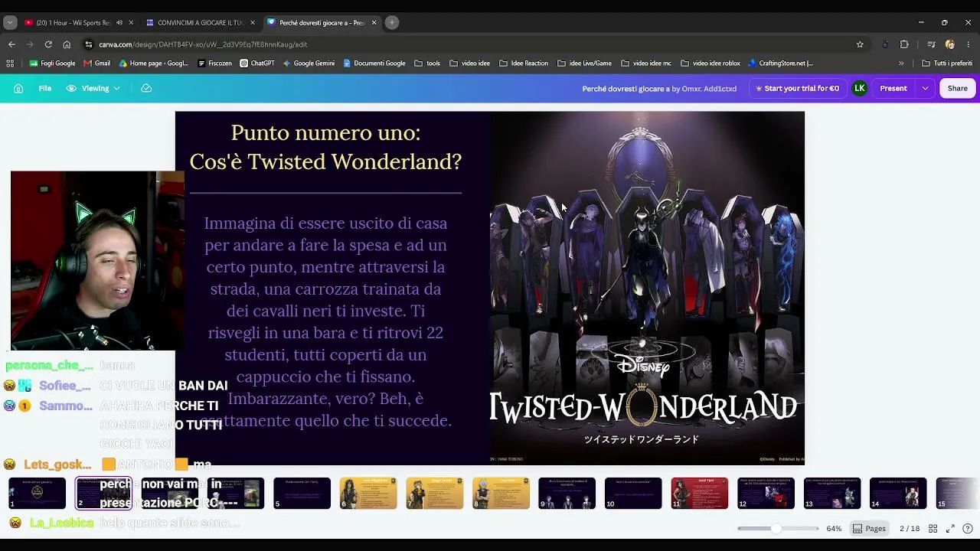The image size is (980, 551).
Task: Mute the Wii Sports tab audio icon
Action: click(119, 23)
